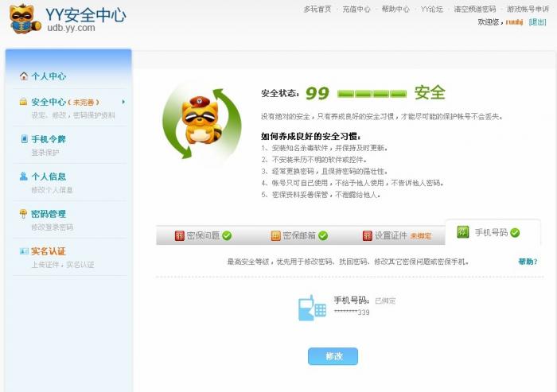Click the large green 安全 status word
The width and height of the screenshot is (557, 392).
coord(430,93)
